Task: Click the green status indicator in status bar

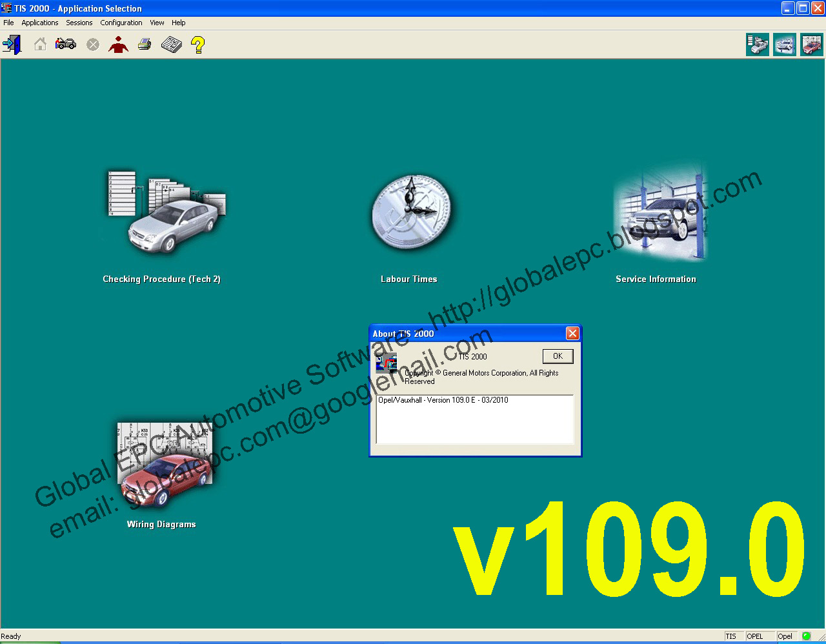Action: (806, 636)
